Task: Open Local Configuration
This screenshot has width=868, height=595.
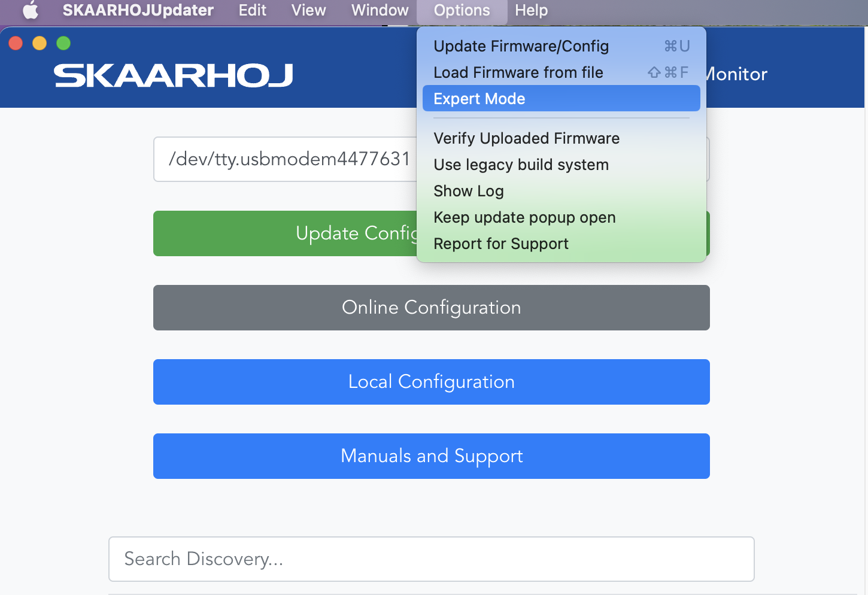Action: (432, 382)
